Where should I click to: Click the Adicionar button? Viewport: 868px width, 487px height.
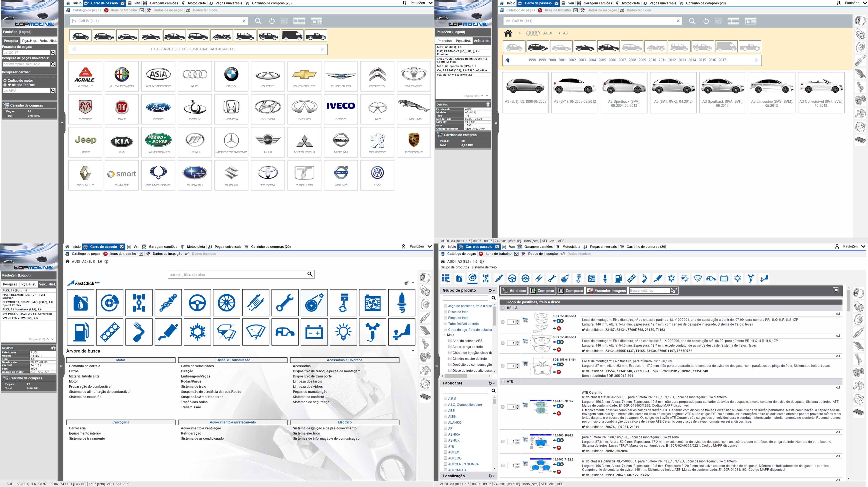514,291
